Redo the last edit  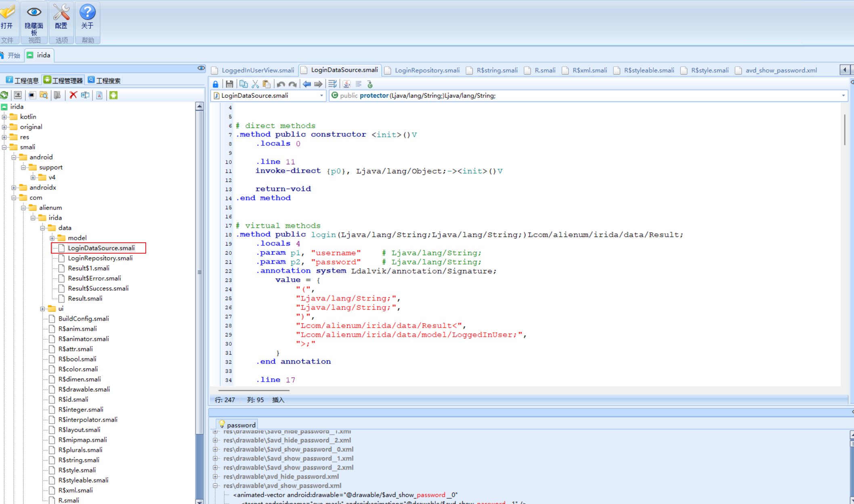click(293, 84)
